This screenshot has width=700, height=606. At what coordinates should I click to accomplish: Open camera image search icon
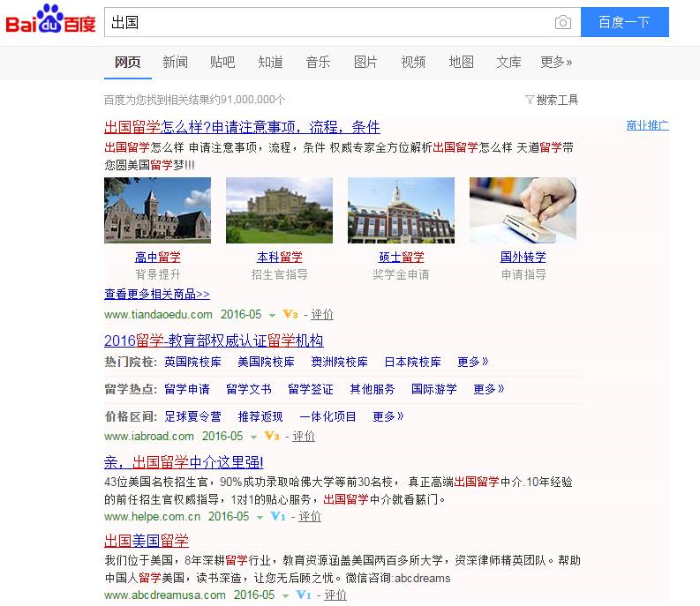click(563, 22)
